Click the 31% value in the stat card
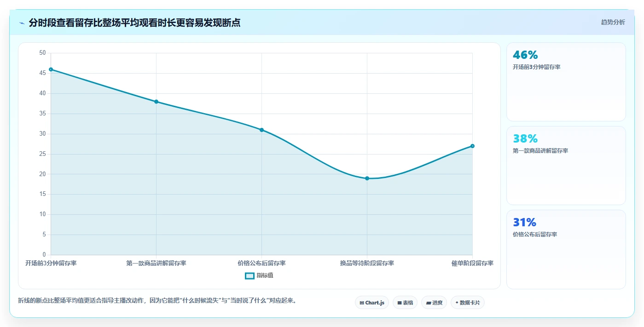 coord(525,223)
